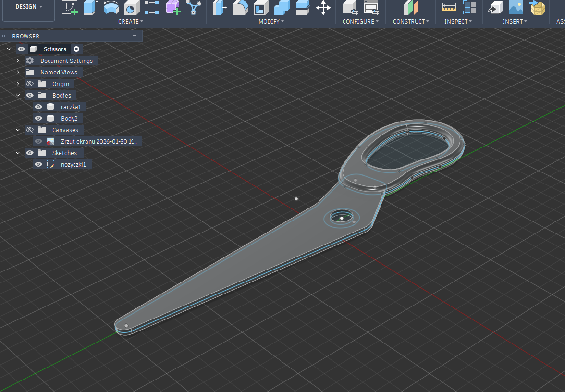The width and height of the screenshot is (565, 392).
Task: Toggle visibility of Body2
Action: click(38, 118)
